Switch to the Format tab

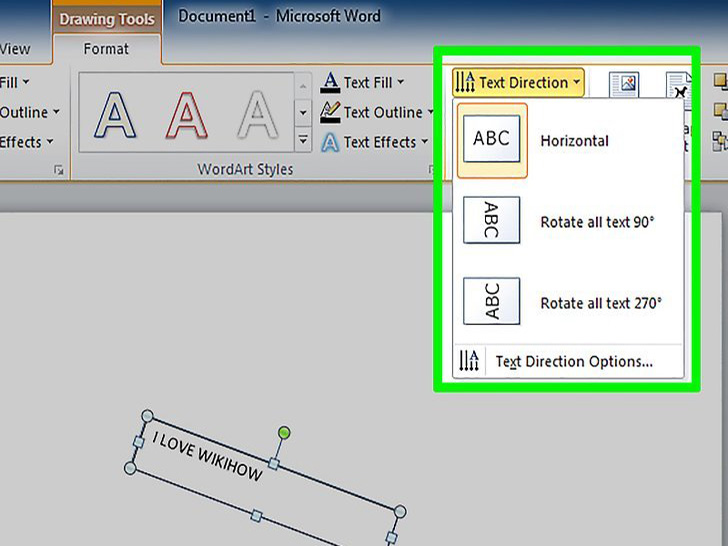(x=106, y=49)
